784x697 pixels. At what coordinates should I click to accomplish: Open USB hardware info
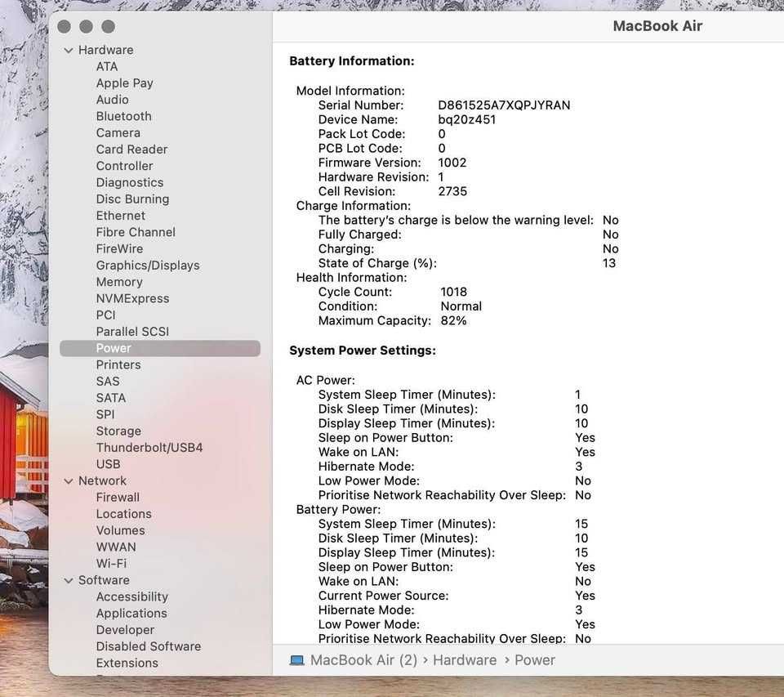tap(108, 464)
